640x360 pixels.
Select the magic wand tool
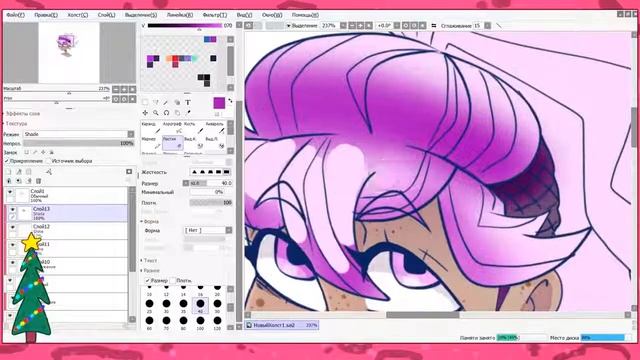pos(166,102)
